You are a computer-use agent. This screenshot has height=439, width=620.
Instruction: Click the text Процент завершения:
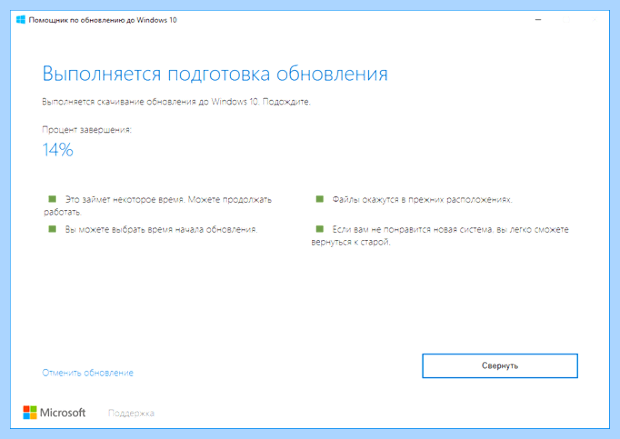point(87,130)
